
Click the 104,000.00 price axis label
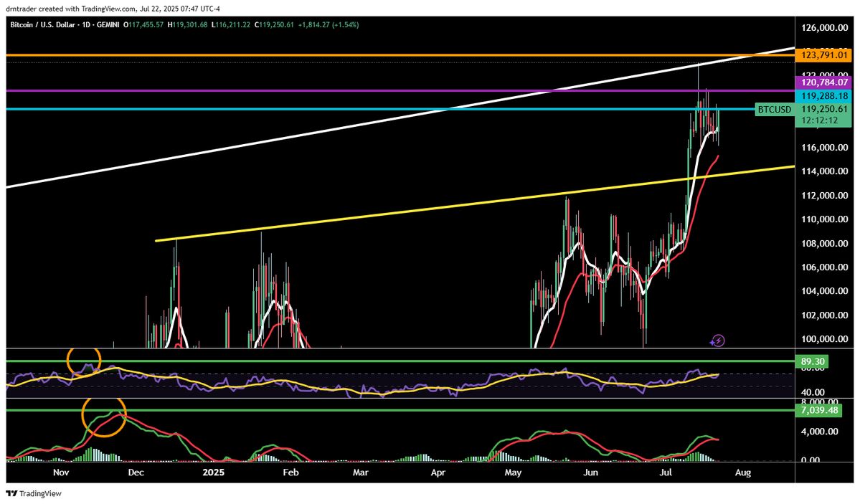click(824, 291)
